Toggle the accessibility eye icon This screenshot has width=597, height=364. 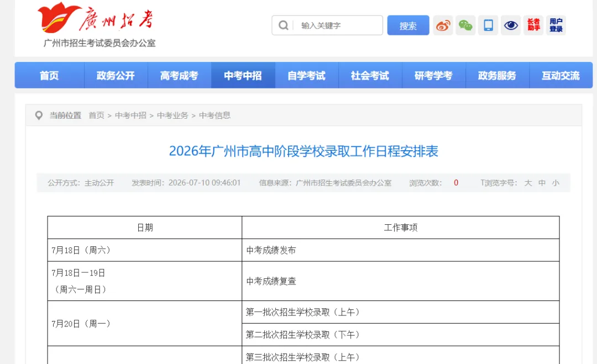(511, 25)
